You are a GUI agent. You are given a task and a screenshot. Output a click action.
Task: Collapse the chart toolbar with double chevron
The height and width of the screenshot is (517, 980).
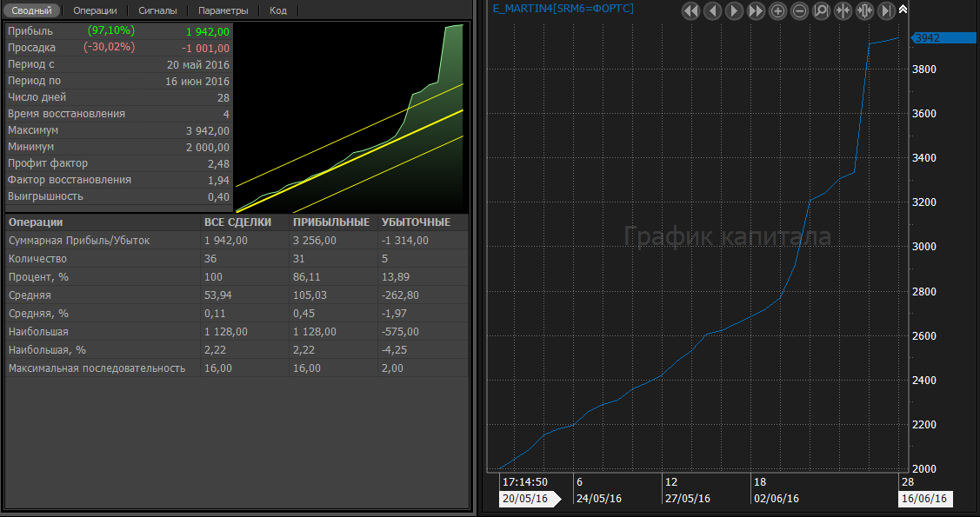[x=903, y=10]
